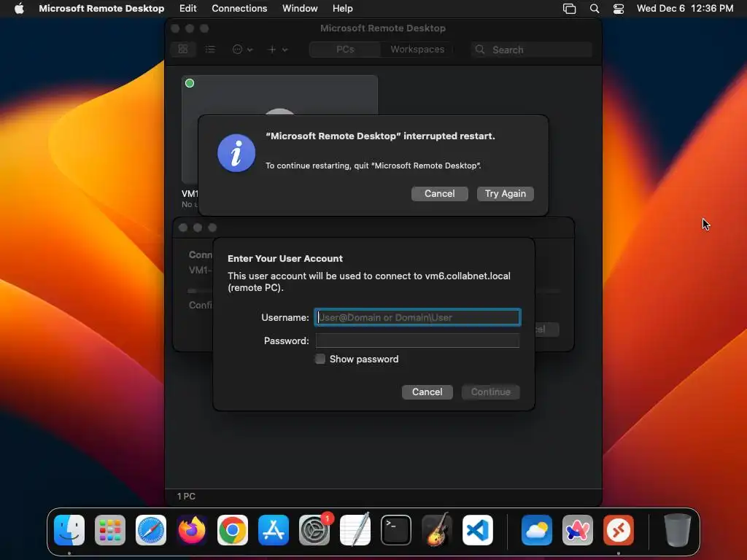The height and width of the screenshot is (560, 747).
Task: Open Google Chrome from the Dock
Action: click(233, 529)
